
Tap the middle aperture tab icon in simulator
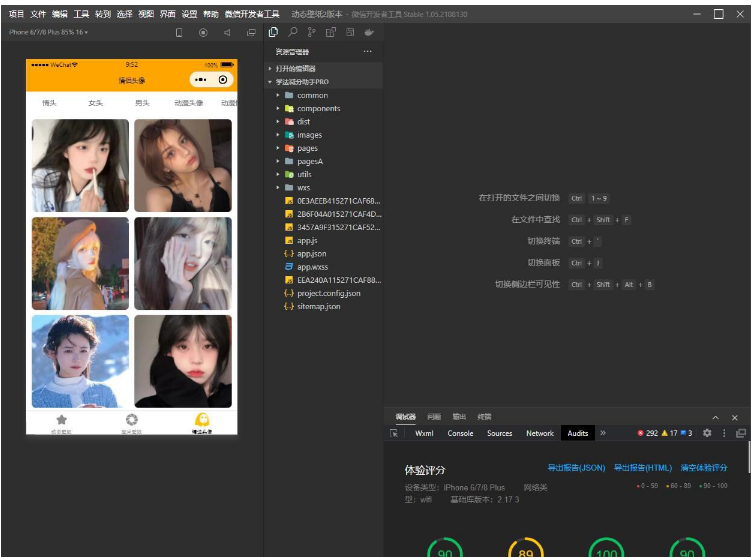[x=131, y=420]
